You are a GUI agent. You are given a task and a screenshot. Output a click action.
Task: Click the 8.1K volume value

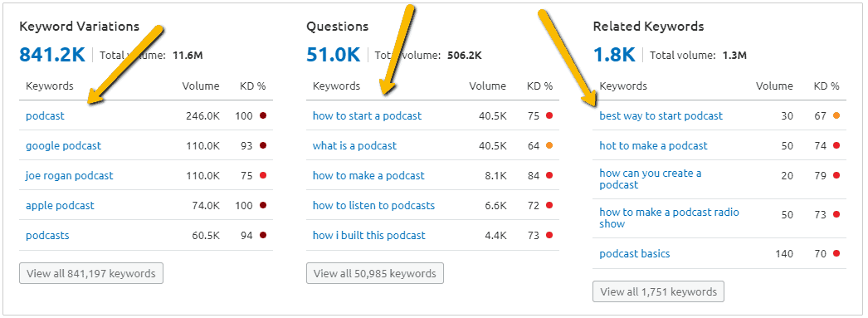tap(495, 176)
